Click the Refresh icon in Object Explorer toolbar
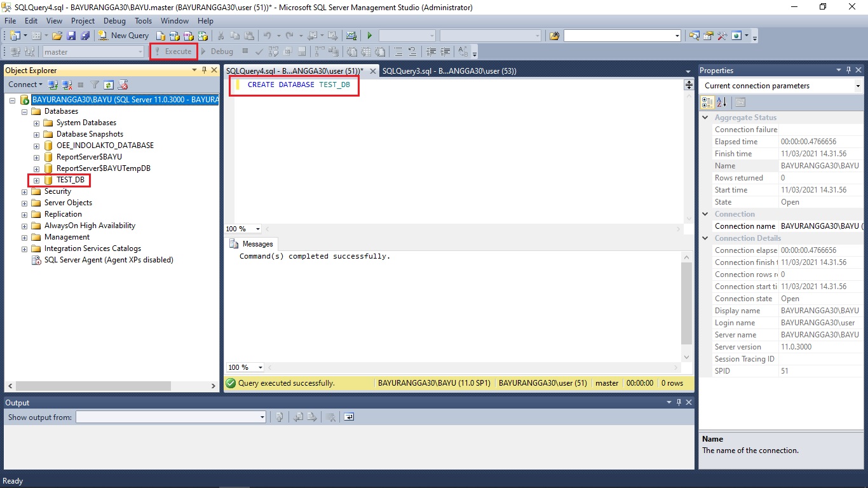 pos(108,84)
